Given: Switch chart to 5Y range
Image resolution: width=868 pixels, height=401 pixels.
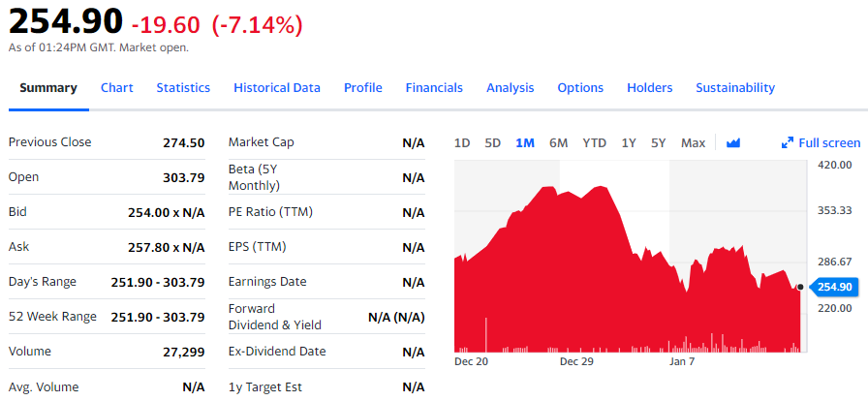Looking at the screenshot, I should (659, 143).
